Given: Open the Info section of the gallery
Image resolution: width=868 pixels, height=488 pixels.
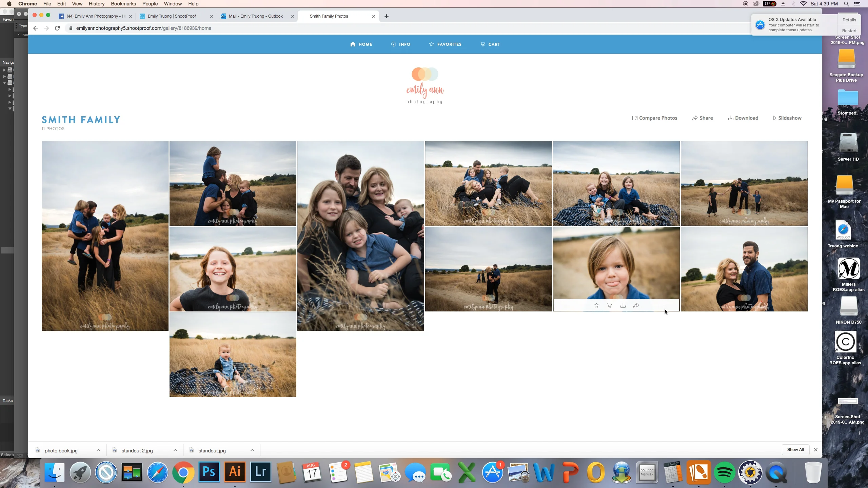Looking at the screenshot, I should tap(400, 44).
